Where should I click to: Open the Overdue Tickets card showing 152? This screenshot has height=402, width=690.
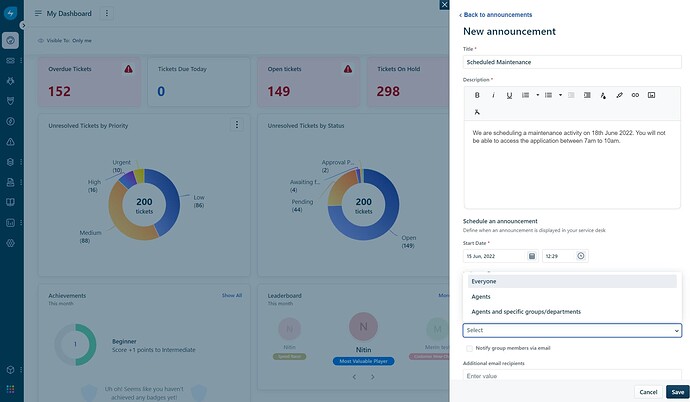click(89, 82)
